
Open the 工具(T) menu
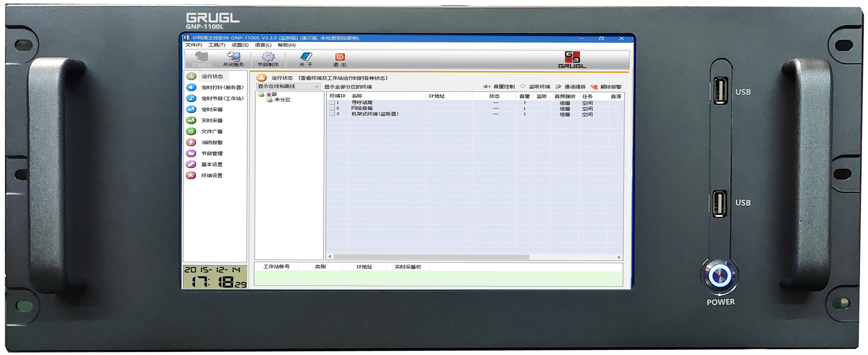[217, 45]
